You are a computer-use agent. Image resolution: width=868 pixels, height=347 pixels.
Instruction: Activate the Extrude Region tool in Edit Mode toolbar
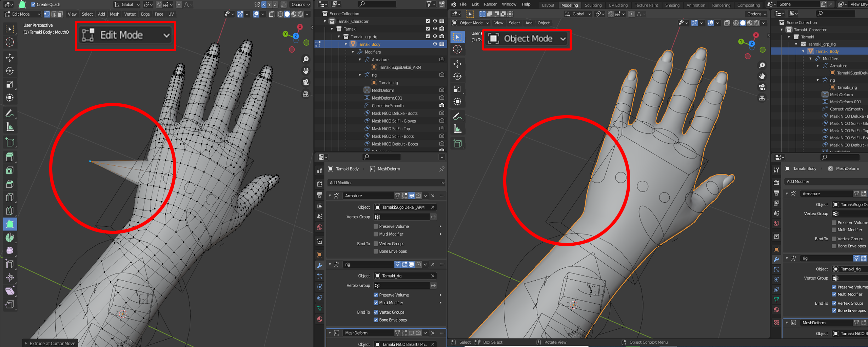point(10,157)
